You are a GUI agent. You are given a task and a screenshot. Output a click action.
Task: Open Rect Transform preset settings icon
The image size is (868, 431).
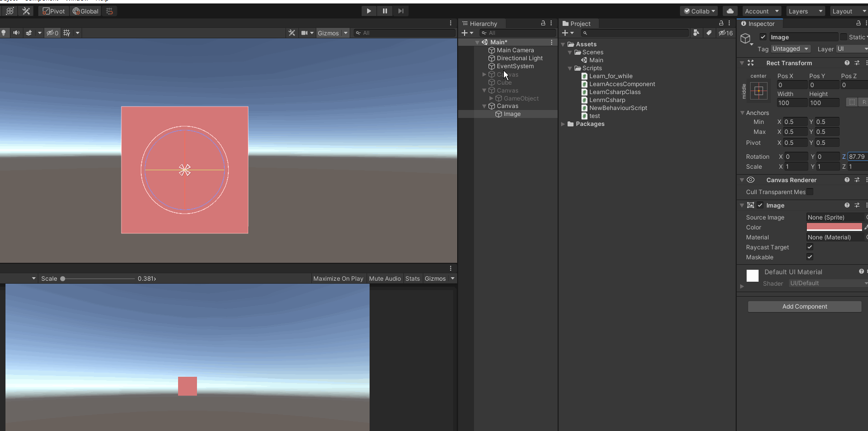click(857, 63)
